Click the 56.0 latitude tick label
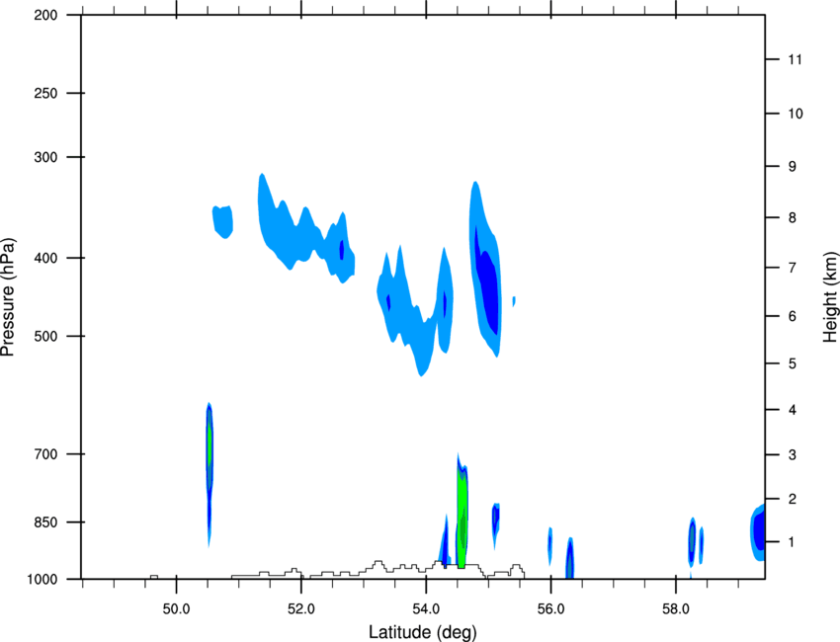The width and height of the screenshot is (840, 642). click(550, 609)
